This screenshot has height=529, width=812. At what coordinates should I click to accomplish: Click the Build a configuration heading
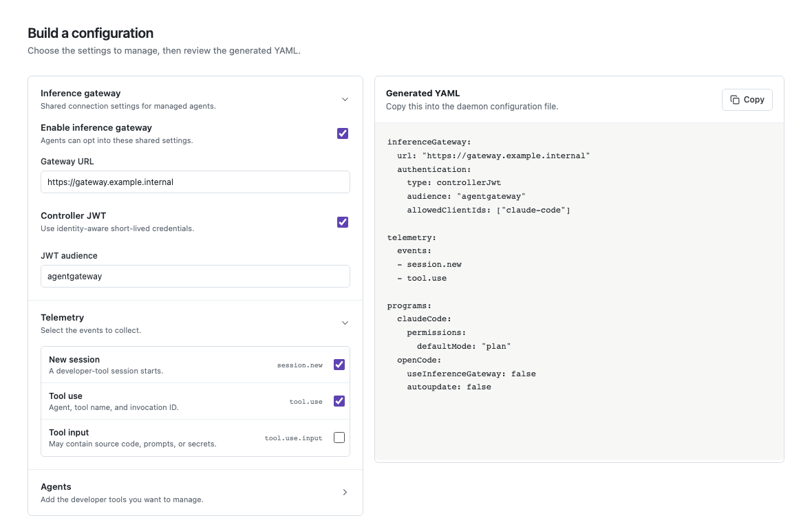[91, 33]
